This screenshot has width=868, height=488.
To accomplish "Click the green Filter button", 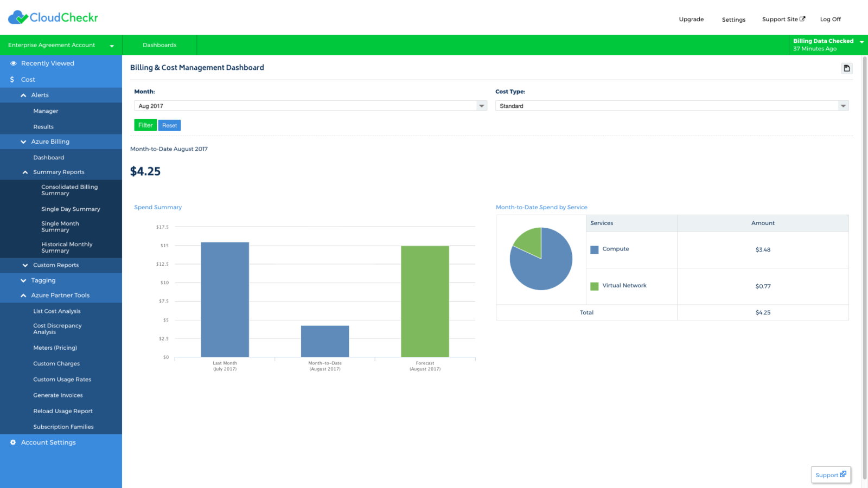I will [x=145, y=125].
